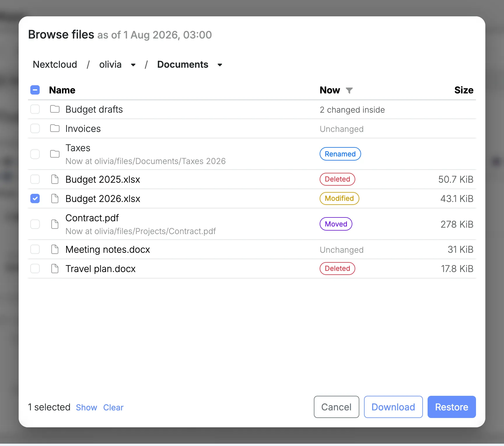Click 'Now at olivia/files/Projects/Contract.pdf' path text
The image size is (504, 446).
pyautogui.click(x=141, y=231)
